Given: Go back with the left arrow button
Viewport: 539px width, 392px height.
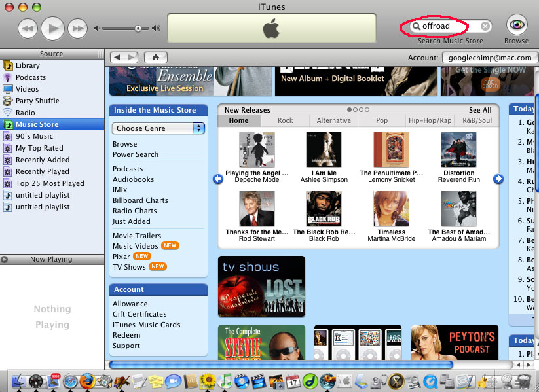Looking at the screenshot, I should pos(117,57).
